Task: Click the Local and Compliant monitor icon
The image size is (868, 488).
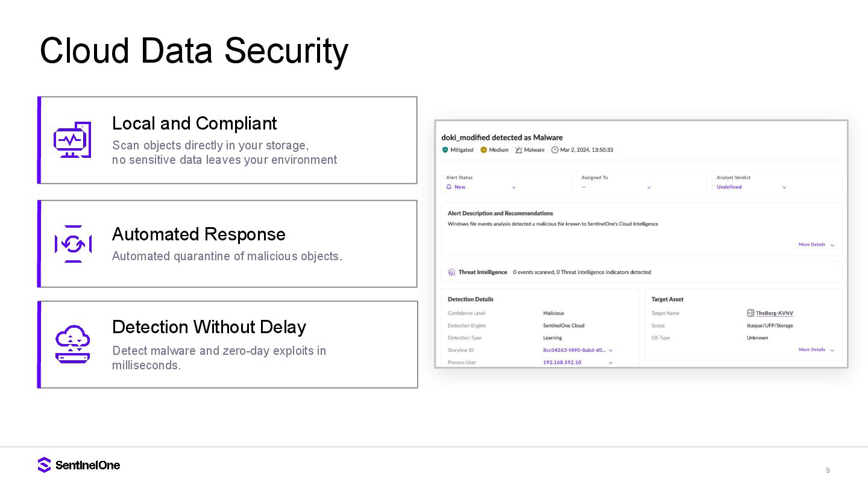Action: click(x=72, y=140)
